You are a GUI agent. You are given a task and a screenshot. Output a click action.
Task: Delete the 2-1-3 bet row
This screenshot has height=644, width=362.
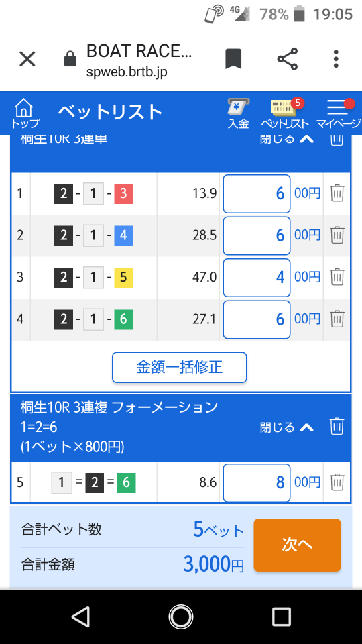point(337,193)
